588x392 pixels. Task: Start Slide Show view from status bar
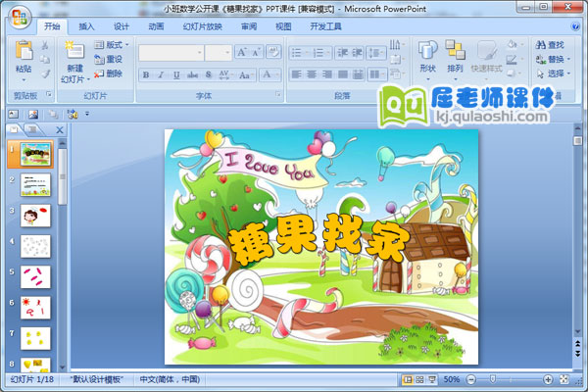pos(432,379)
